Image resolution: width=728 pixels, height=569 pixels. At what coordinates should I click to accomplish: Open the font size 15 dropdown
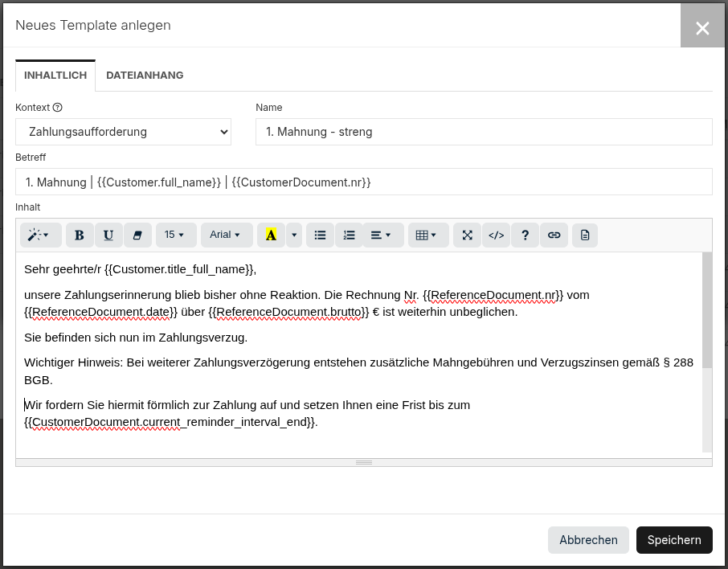click(175, 235)
